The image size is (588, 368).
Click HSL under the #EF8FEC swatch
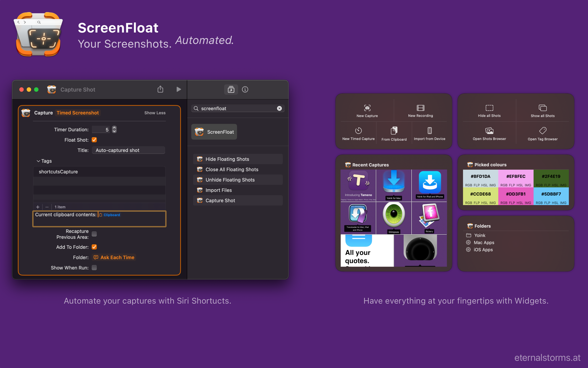tap(520, 185)
